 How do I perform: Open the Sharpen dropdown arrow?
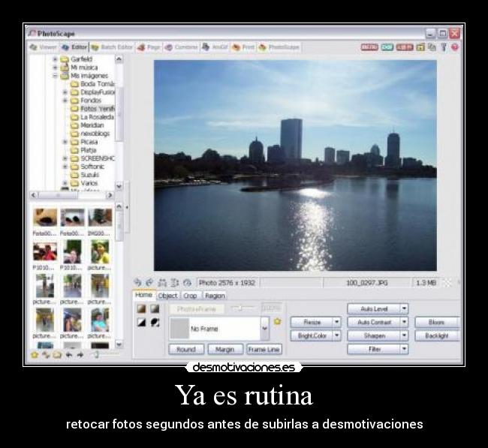(404, 335)
